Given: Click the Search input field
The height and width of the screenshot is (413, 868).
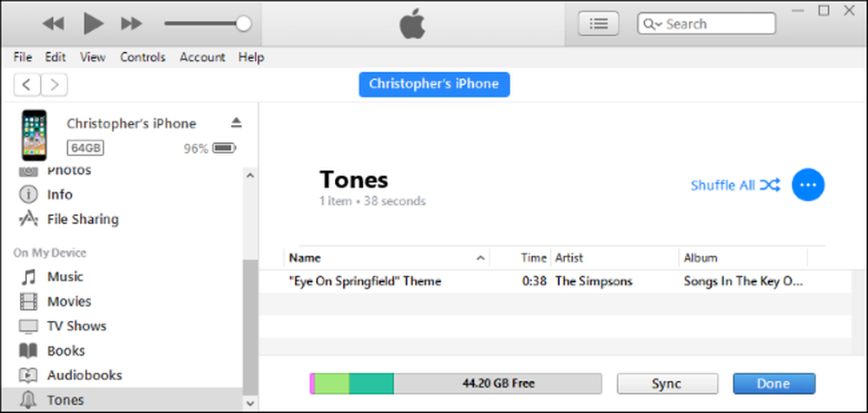Looking at the screenshot, I should (707, 23).
